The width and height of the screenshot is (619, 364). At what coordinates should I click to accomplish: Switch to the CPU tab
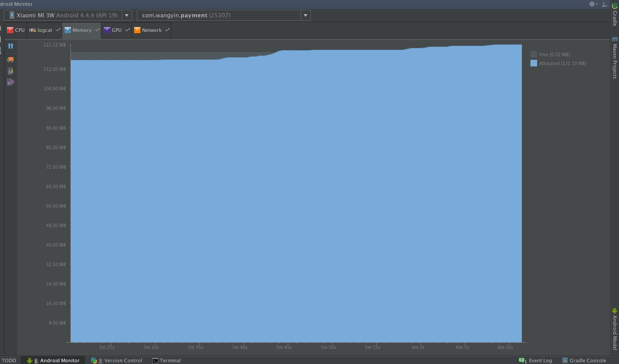click(16, 30)
